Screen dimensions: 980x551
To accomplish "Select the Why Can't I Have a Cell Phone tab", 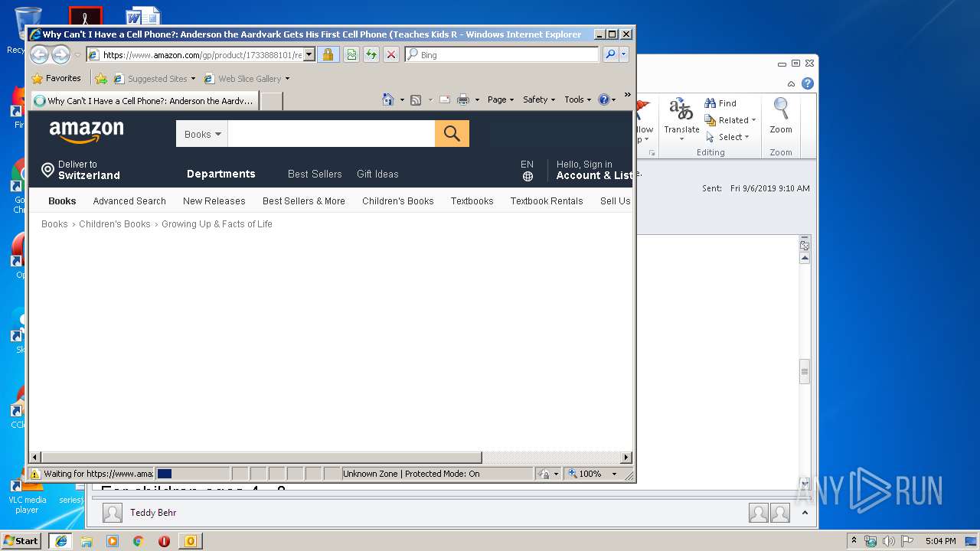I will click(x=144, y=100).
